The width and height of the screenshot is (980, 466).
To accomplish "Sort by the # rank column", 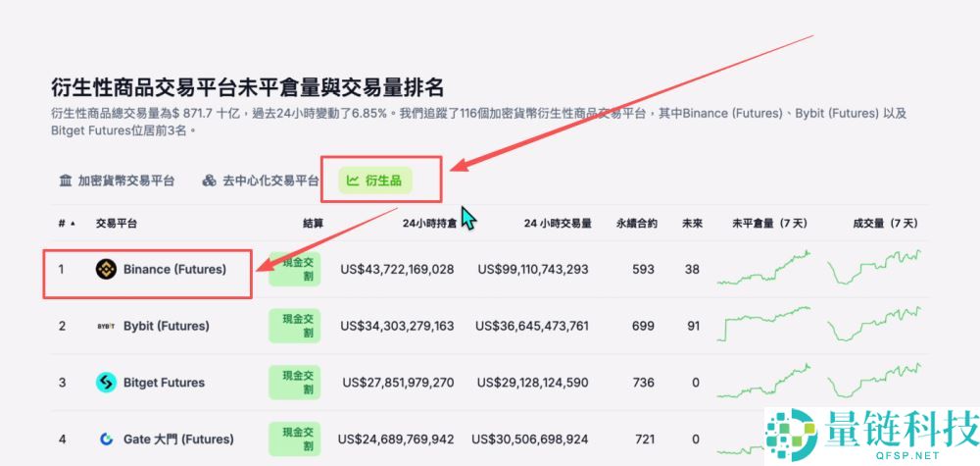I will [67, 224].
